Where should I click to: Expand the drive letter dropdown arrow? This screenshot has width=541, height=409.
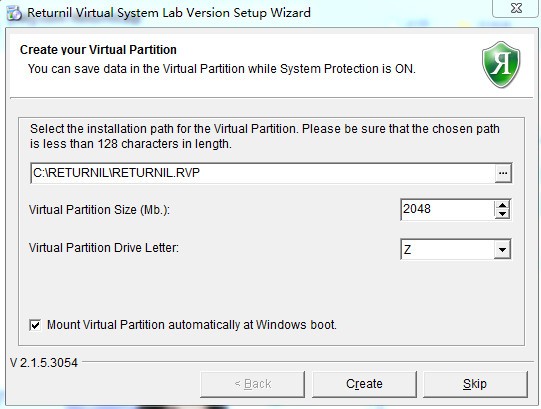tap(502, 249)
